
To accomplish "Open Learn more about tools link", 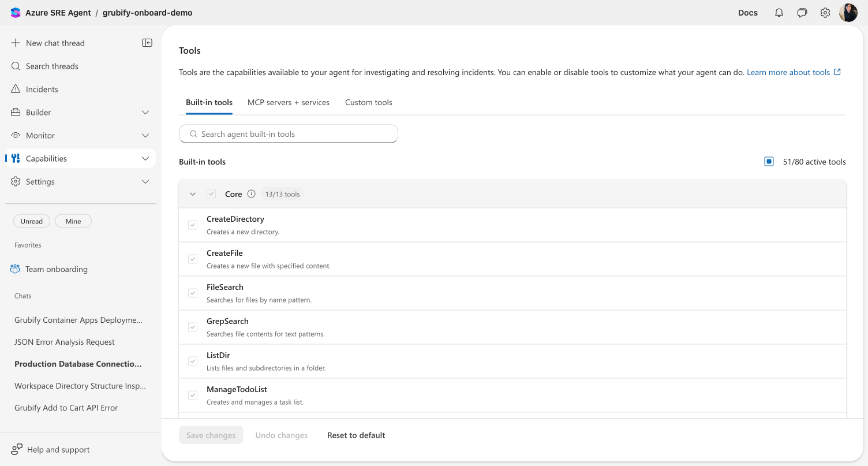I will (x=788, y=72).
